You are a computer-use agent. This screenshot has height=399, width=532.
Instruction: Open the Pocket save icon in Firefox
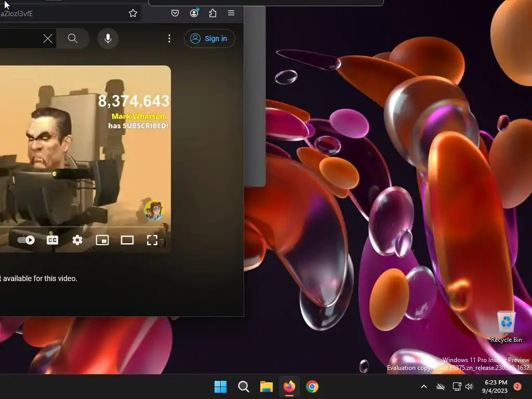(x=175, y=13)
